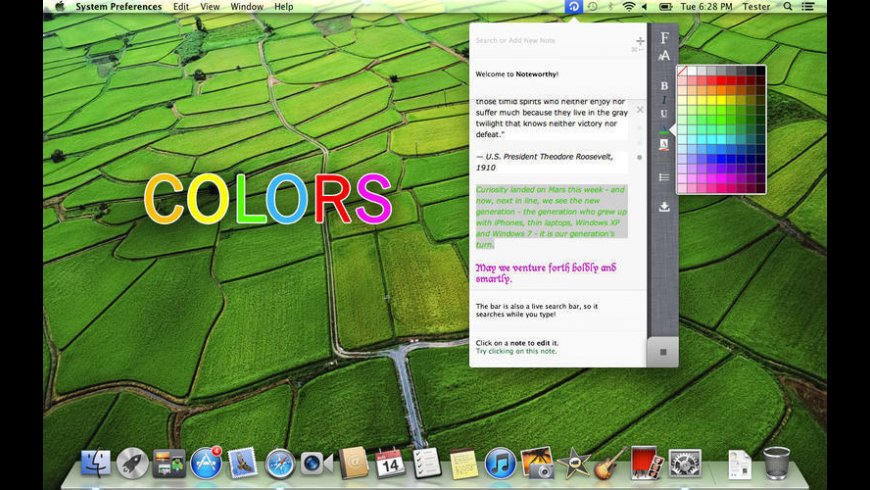This screenshot has width=870, height=490.
Task: Open Spotlight search magnifier icon
Action: pos(788,7)
